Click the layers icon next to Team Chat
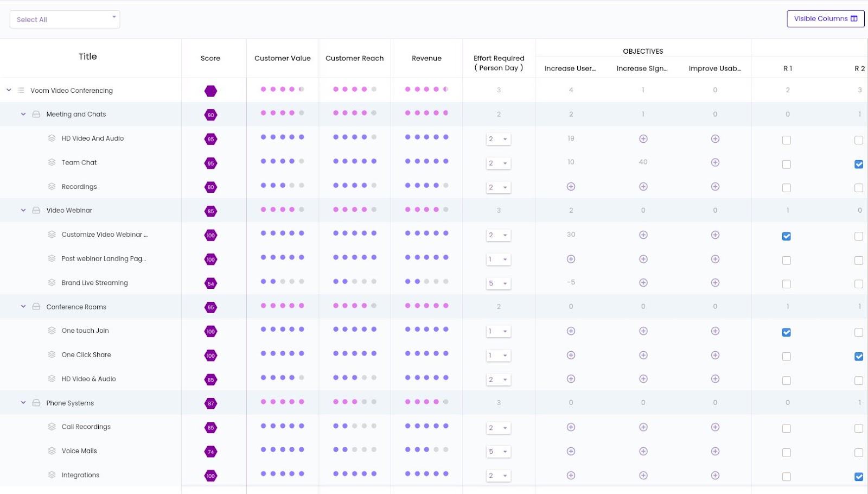This screenshot has width=868, height=494. (x=52, y=162)
